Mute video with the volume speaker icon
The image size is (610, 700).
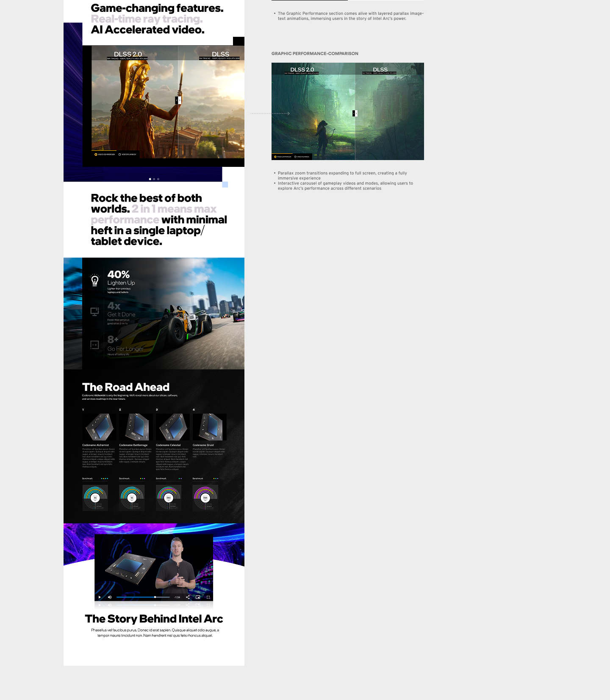pyautogui.click(x=110, y=597)
